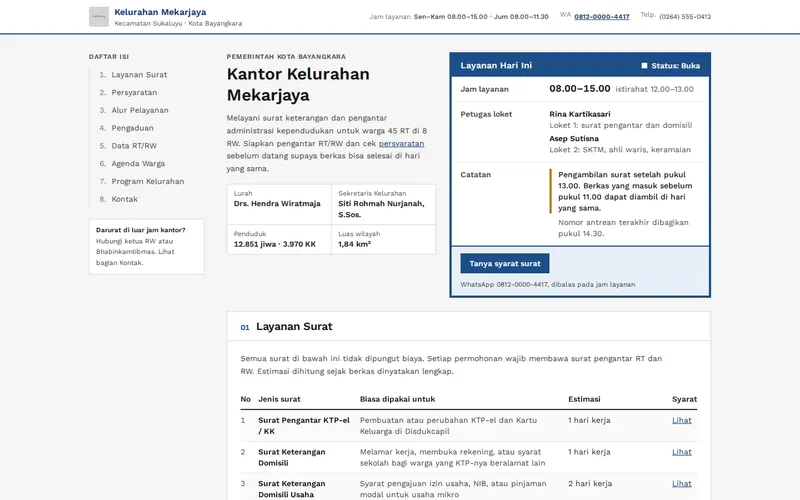Viewport: 800px width, 500px height.
Task: Click the Jenis surat column header
Action: click(x=279, y=399)
